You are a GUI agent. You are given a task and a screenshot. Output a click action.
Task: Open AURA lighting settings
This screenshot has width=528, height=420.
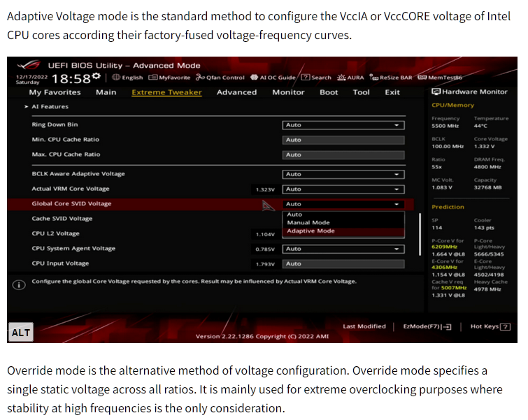pyautogui.click(x=350, y=78)
